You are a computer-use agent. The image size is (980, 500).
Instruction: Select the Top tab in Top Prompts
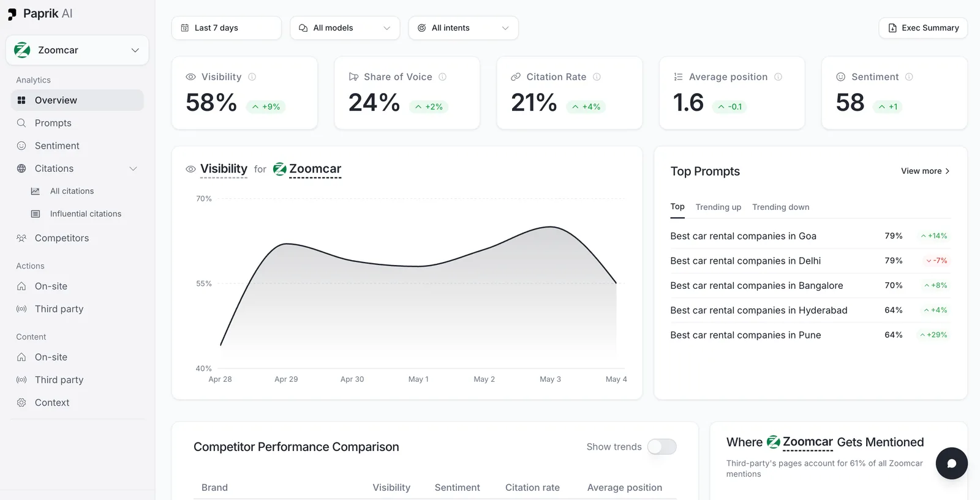coord(677,207)
